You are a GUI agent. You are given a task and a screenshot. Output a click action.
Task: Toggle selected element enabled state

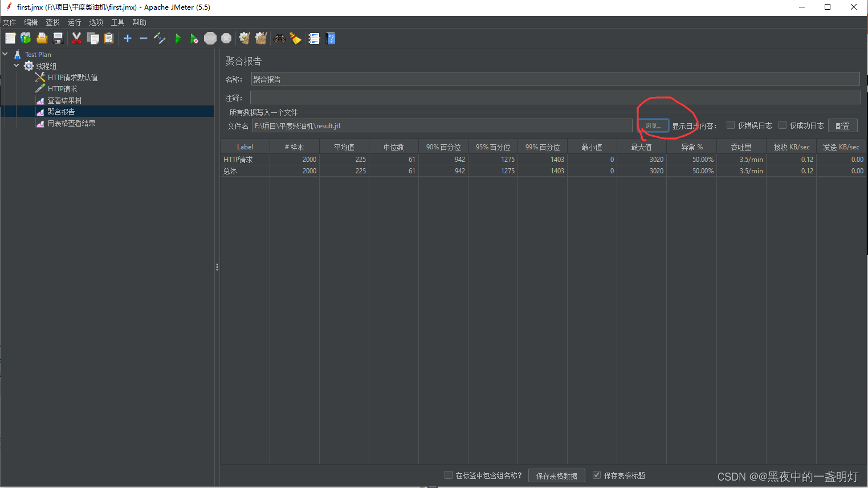tap(160, 38)
